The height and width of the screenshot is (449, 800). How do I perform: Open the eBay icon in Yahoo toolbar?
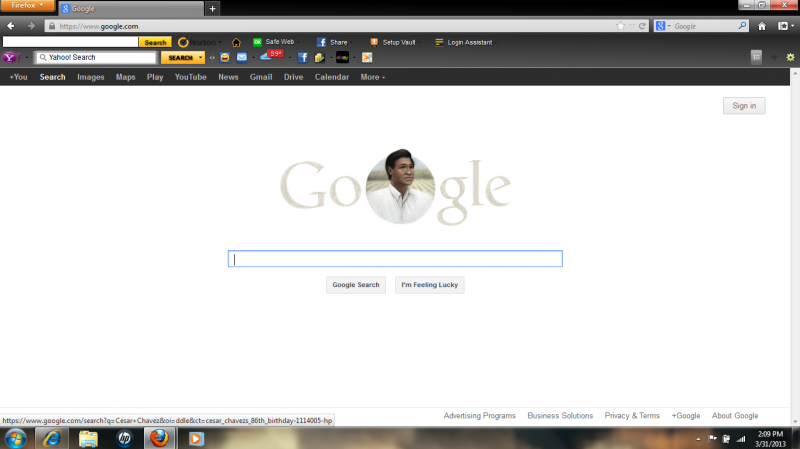[x=342, y=58]
